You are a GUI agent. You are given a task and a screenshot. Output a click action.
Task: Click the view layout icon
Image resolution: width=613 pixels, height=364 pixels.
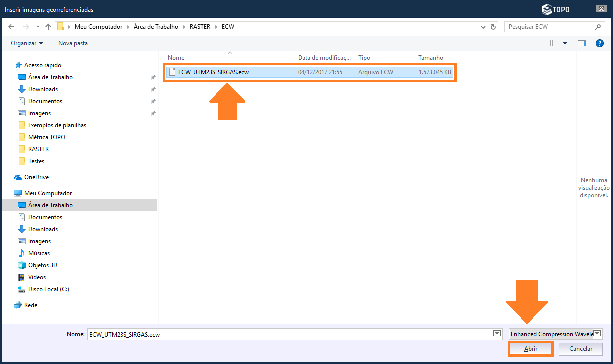554,43
